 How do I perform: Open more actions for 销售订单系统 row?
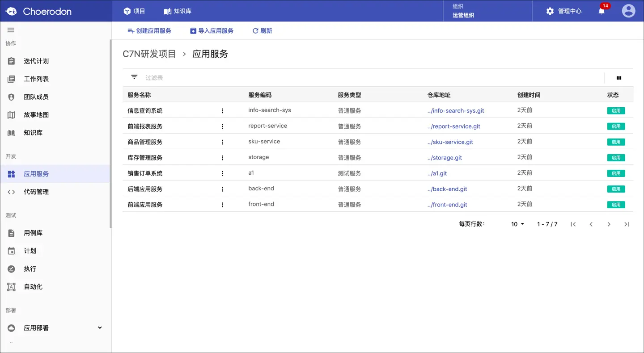point(222,173)
